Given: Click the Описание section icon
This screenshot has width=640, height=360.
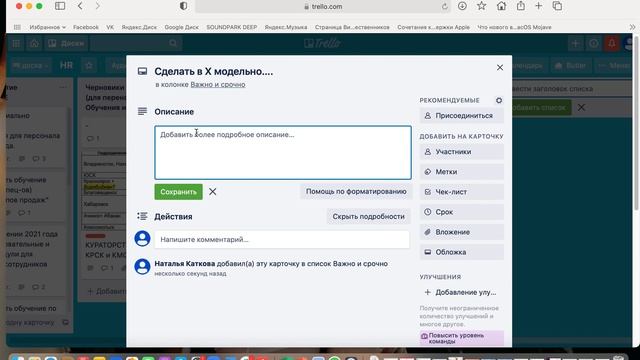Looking at the screenshot, I should tap(142, 111).
